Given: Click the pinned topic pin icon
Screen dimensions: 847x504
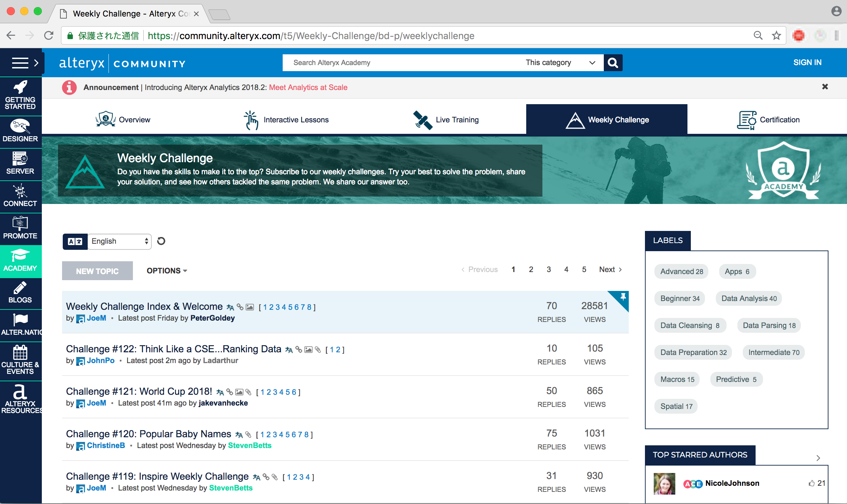Looking at the screenshot, I should pos(623,297).
